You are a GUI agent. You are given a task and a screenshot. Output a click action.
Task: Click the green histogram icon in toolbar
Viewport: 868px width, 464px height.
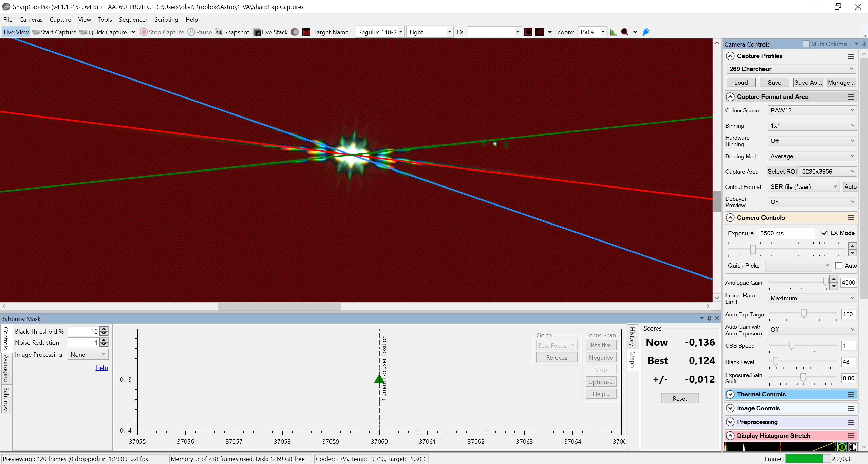613,32
